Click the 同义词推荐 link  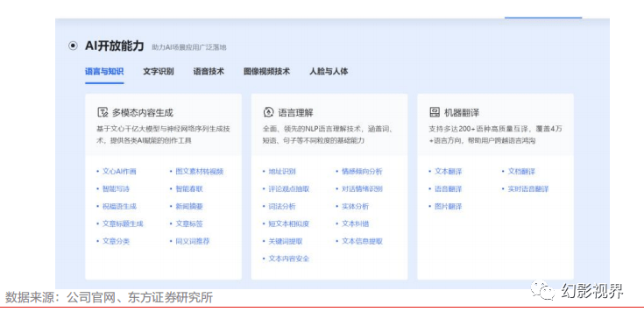point(193,241)
